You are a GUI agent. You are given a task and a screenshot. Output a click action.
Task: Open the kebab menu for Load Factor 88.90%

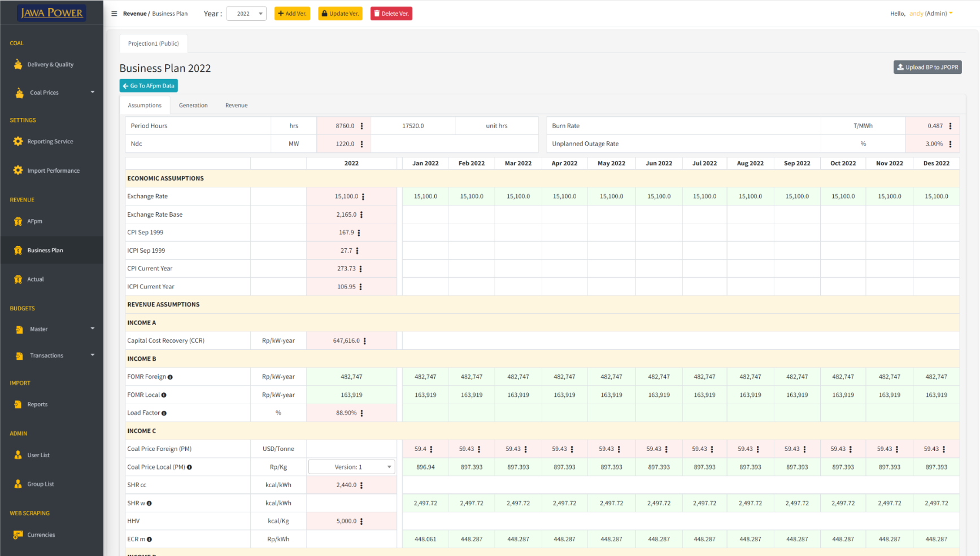[362, 413]
